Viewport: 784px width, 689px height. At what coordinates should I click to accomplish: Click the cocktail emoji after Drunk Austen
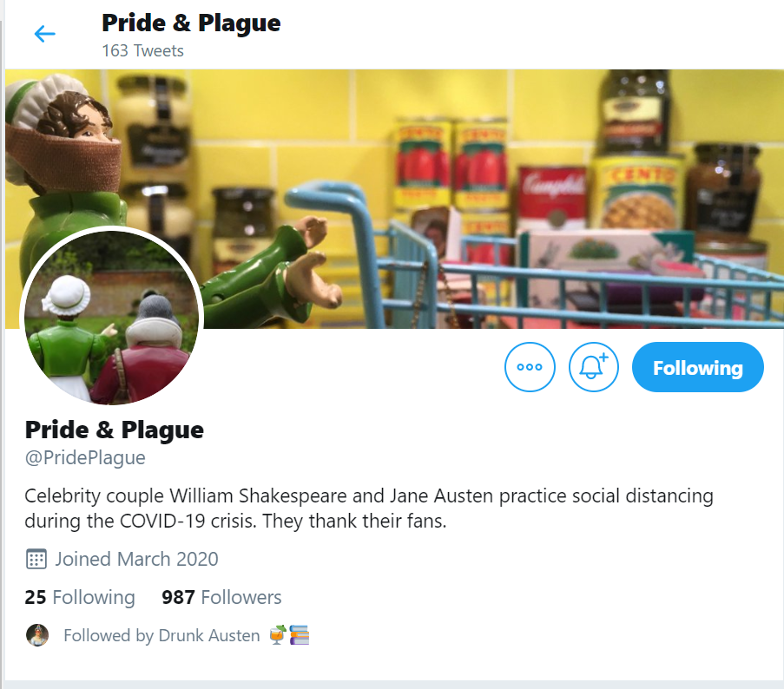[x=278, y=635]
